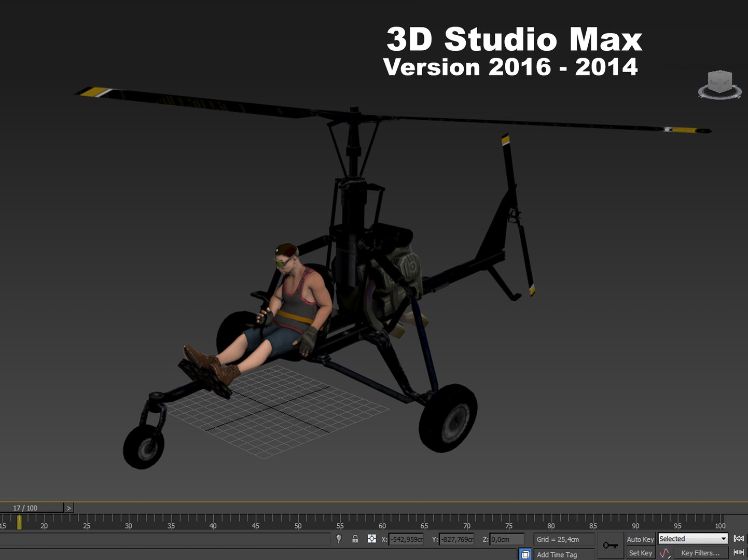Open the Selected key filter dropdown
The width and height of the screenshot is (748, 560).
tap(692, 539)
